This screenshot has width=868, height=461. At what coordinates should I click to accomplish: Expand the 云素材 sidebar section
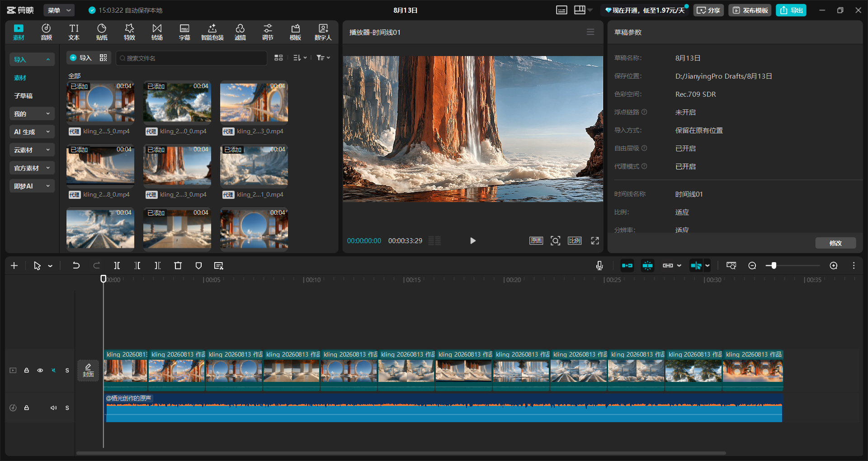coord(32,150)
